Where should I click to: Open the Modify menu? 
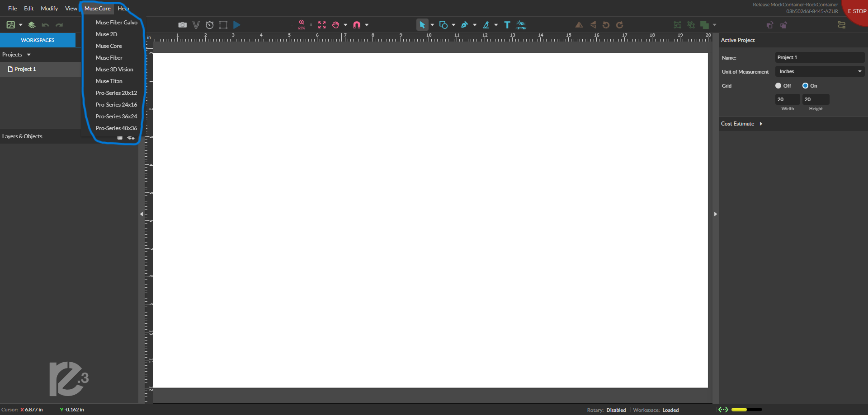(49, 8)
